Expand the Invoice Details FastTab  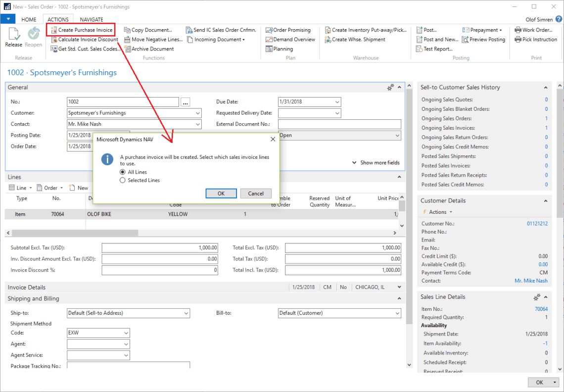coord(399,287)
